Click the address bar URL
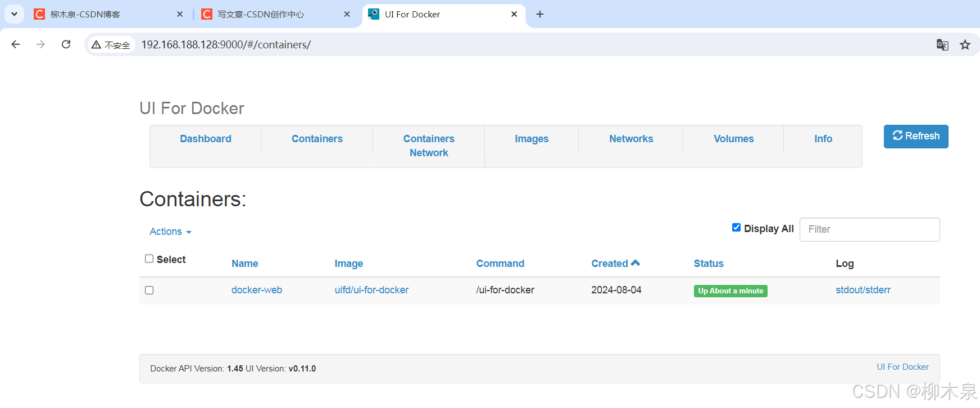The image size is (980, 408). (x=226, y=44)
